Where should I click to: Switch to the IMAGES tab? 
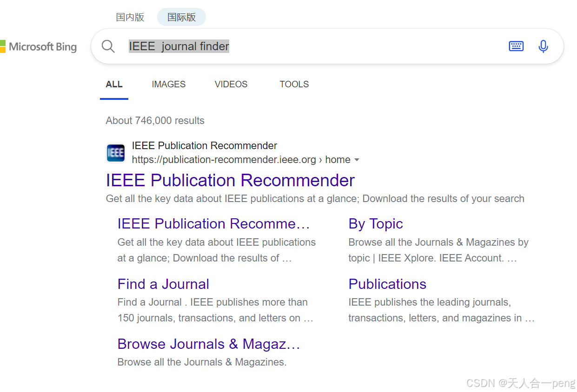point(168,84)
